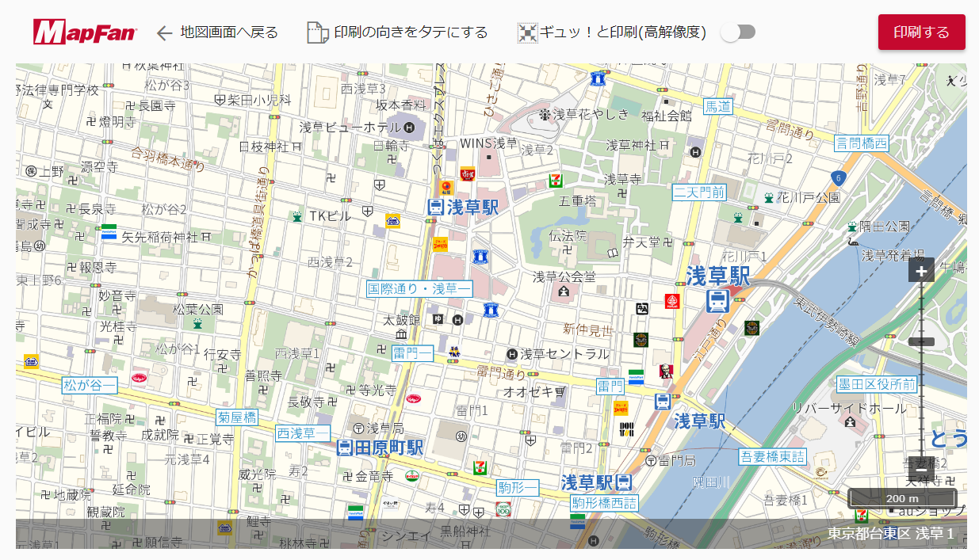Image resolution: width=979 pixels, height=560 pixels.
Task: Click the 太皷館 museum icon
Action: coord(401,334)
